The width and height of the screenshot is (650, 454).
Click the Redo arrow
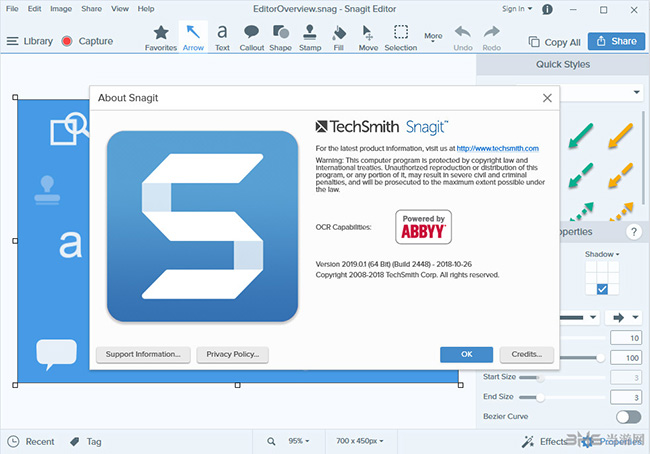[x=492, y=38]
